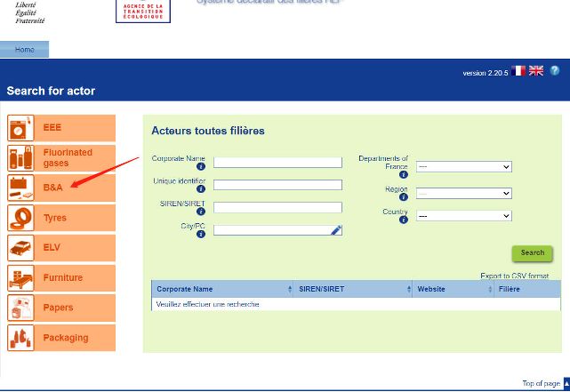
Task: Click the EEE washing machine icon
Action: point(21,128)
